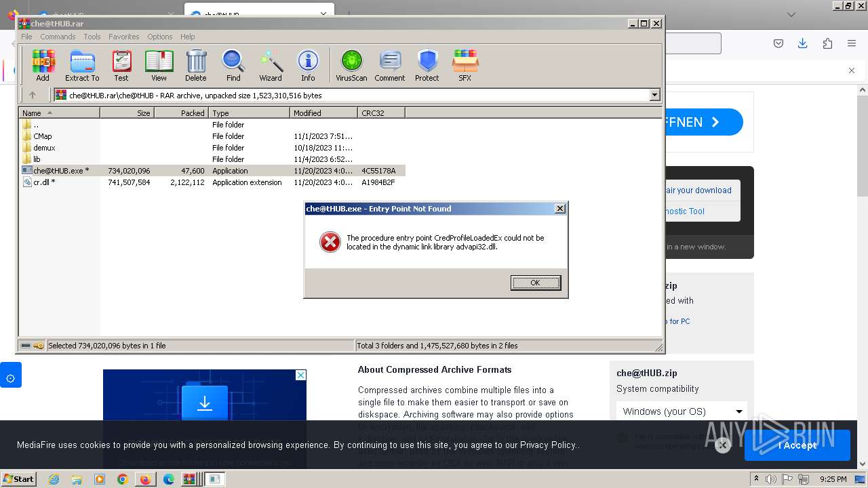The image size is (868, 488).
Task: Click the Extract To toolbar icon
Action: pos(82,66)
